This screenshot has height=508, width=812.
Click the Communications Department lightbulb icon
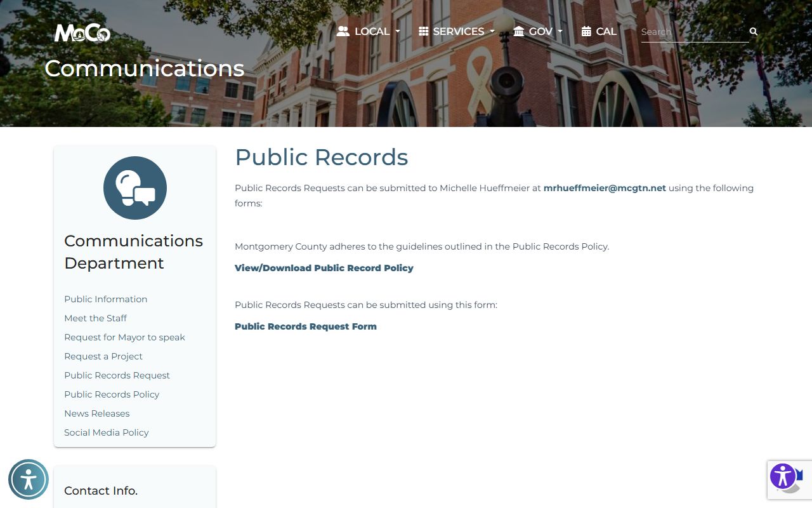click(135, 188)
